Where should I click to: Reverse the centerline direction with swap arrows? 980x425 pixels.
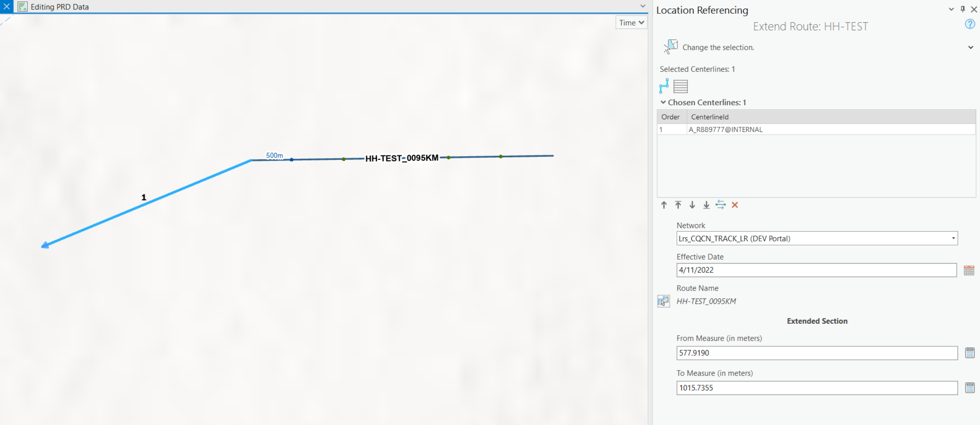click(720, 205)
